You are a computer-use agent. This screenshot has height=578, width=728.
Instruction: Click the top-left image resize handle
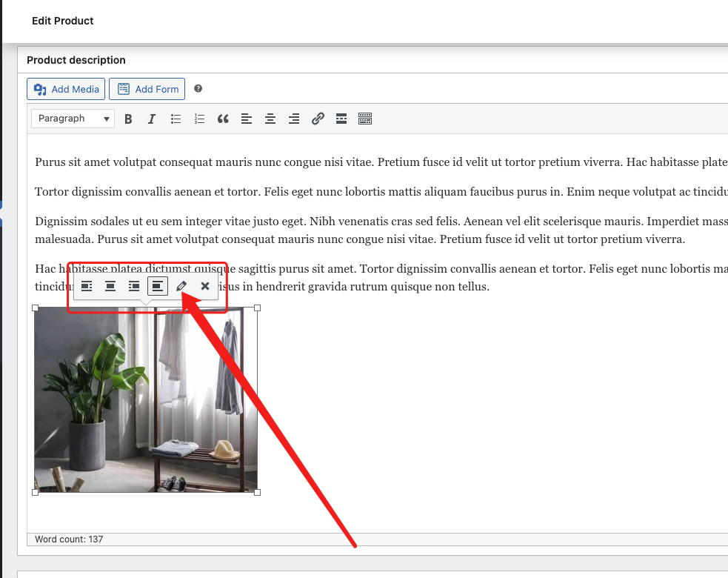[x=35, y=308]
